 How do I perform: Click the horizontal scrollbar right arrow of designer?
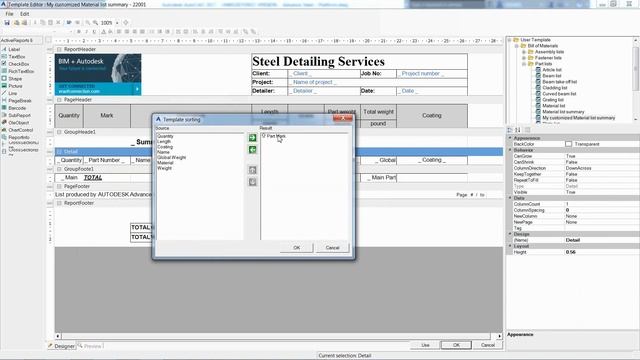pos(500,336)
